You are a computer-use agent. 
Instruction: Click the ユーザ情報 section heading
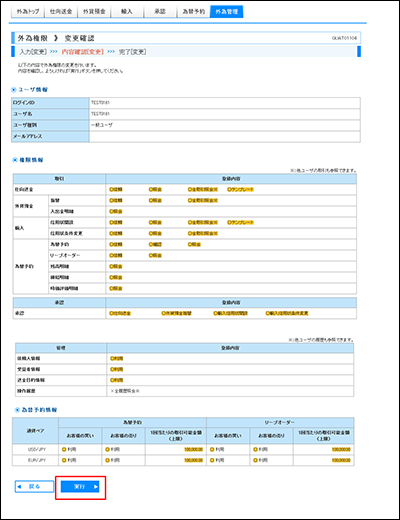pyautogui.click(x=33, y=90)
